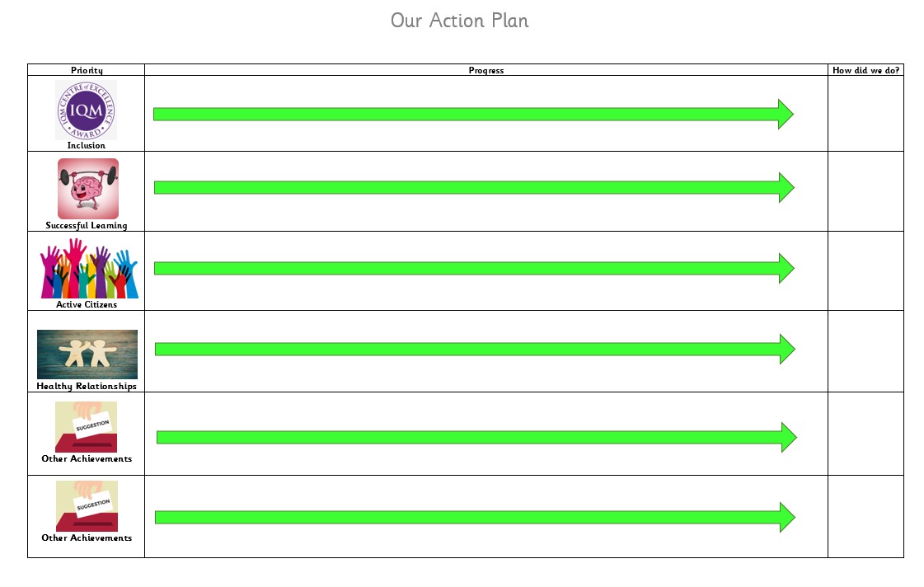Click the upper suggestion box image

(x=86, y=426)
